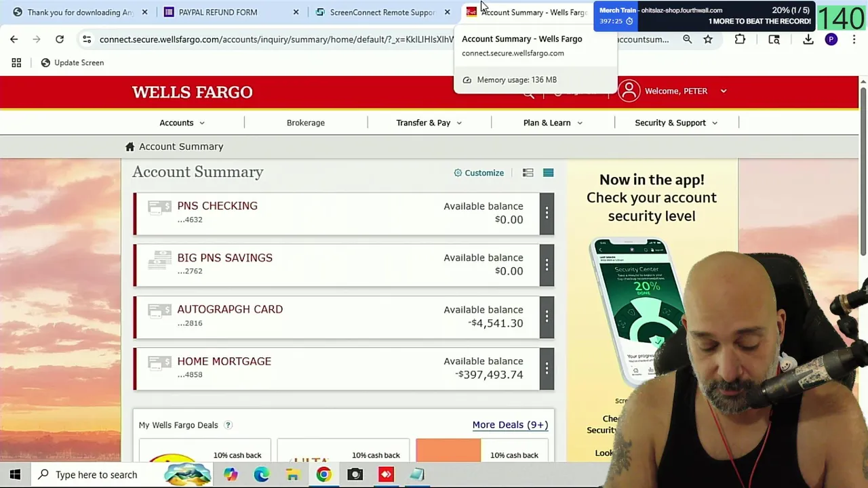Screen dimensions: 868x488
Task: Open the red AnyDesk icon in taskbar
Action: pyautogui.click(x=386, y=474)
